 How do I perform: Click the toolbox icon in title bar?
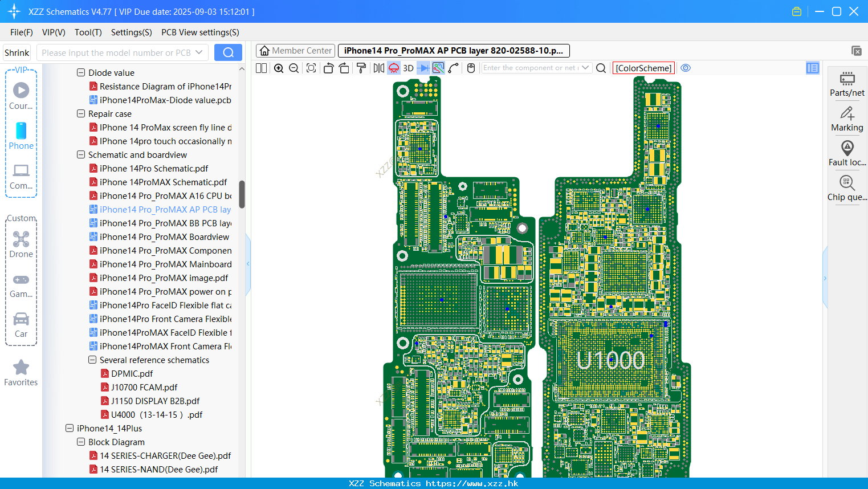(797, 11)
